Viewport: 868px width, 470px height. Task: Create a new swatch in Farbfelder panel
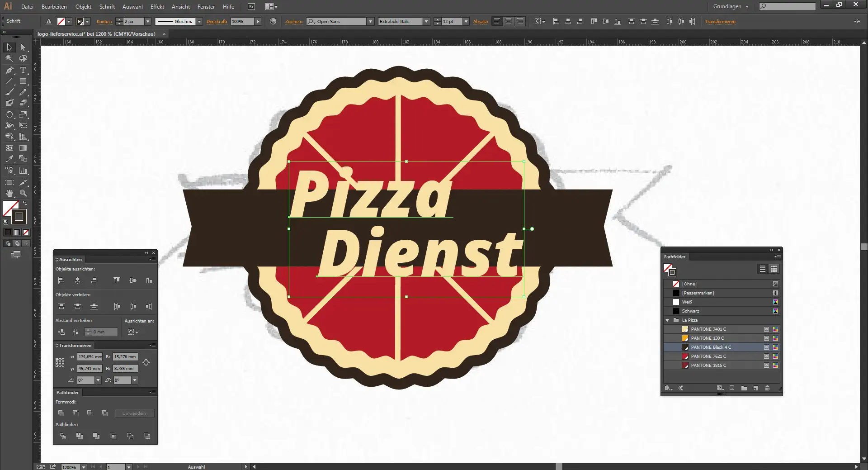[x=756, y=388]
